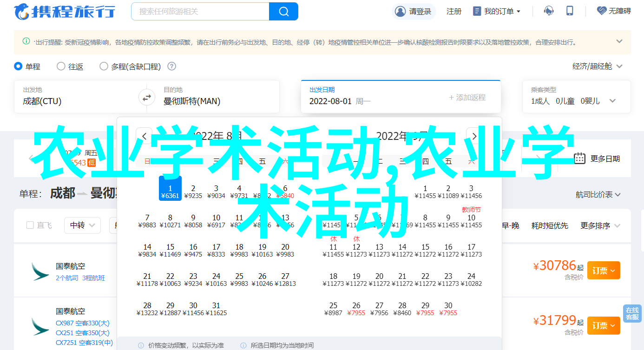Screen dimensions: 644x350
Task: Click the Ctrip logo in the header
Action: pyautogui.click(x=64, y=11)
